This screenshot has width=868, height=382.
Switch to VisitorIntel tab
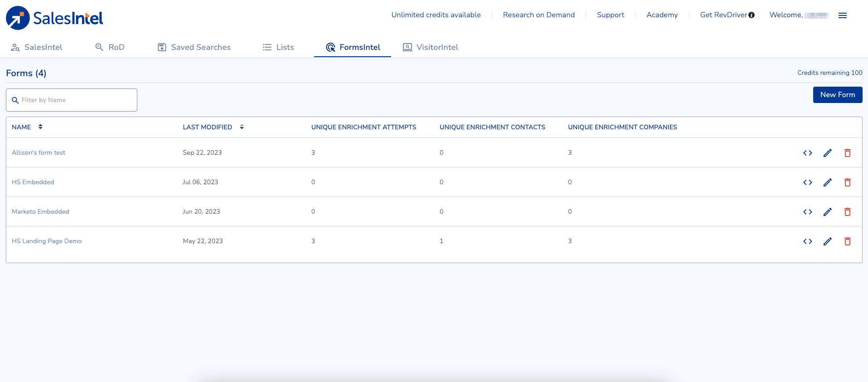click(430, 47)
